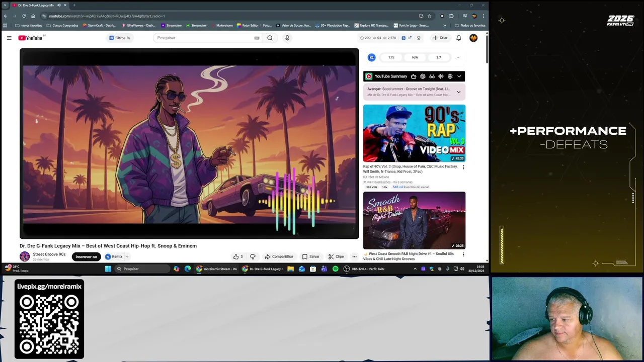Screen dimensions: 644x362
Task: Open options menu for West Coast Smooth R&B video
Action: (463, 254)
